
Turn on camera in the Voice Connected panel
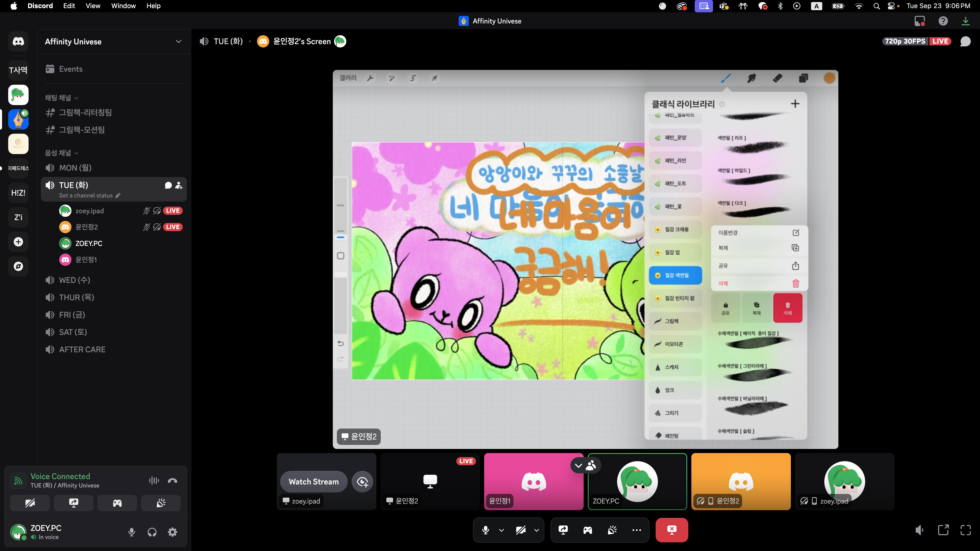point(30,503)
